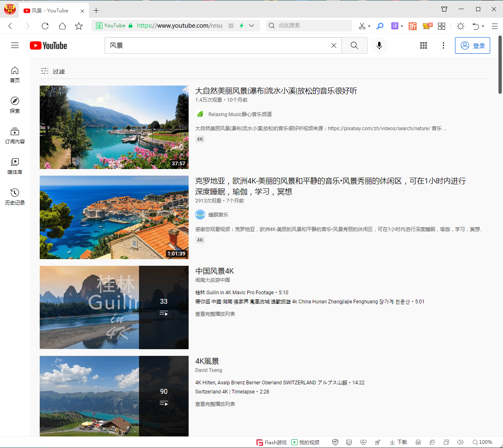Expand the address bar dropdown chevron
Viewport: 503px width, 448px height.
251,26
